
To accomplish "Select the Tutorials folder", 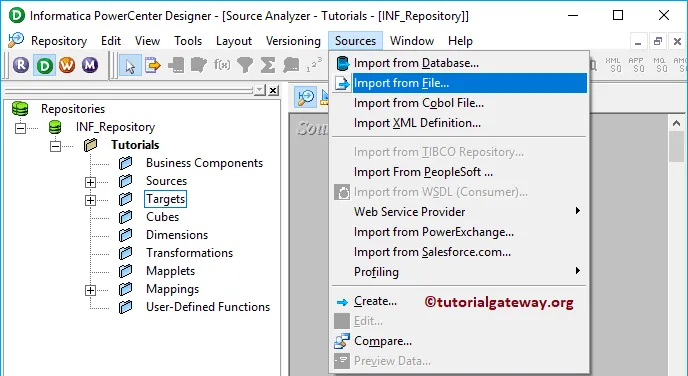I will tap(135, 145).
